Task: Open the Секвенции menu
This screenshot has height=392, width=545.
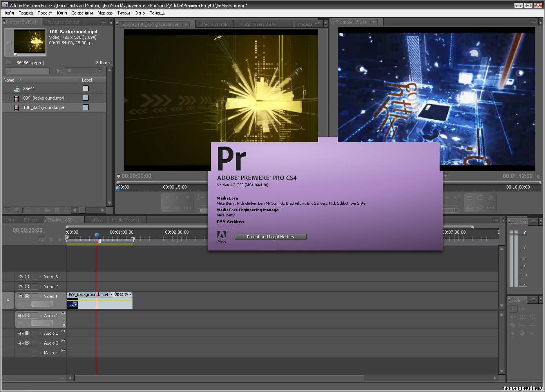Action: (82, 13)
